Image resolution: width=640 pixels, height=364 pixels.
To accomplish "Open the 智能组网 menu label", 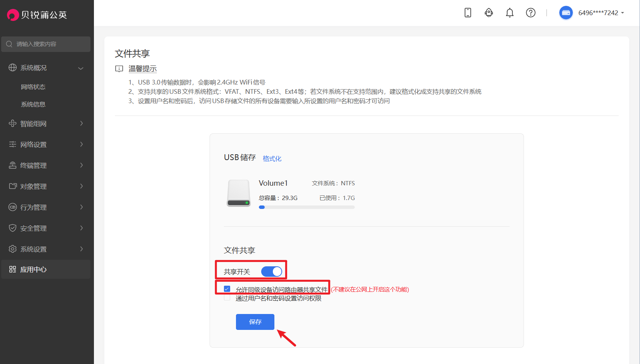I will pyautogui.click(x=33, y=124).
